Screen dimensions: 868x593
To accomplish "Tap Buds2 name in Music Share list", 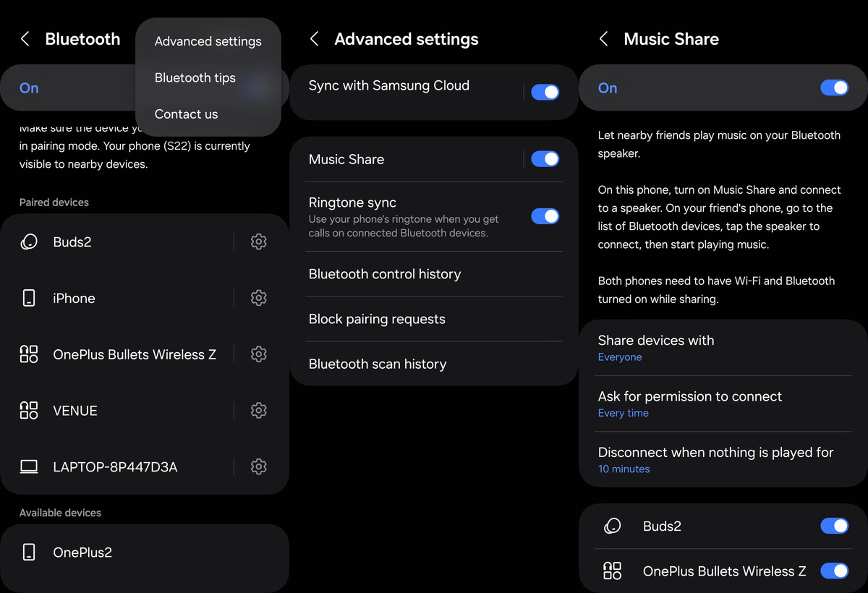I will pos(662,526).
